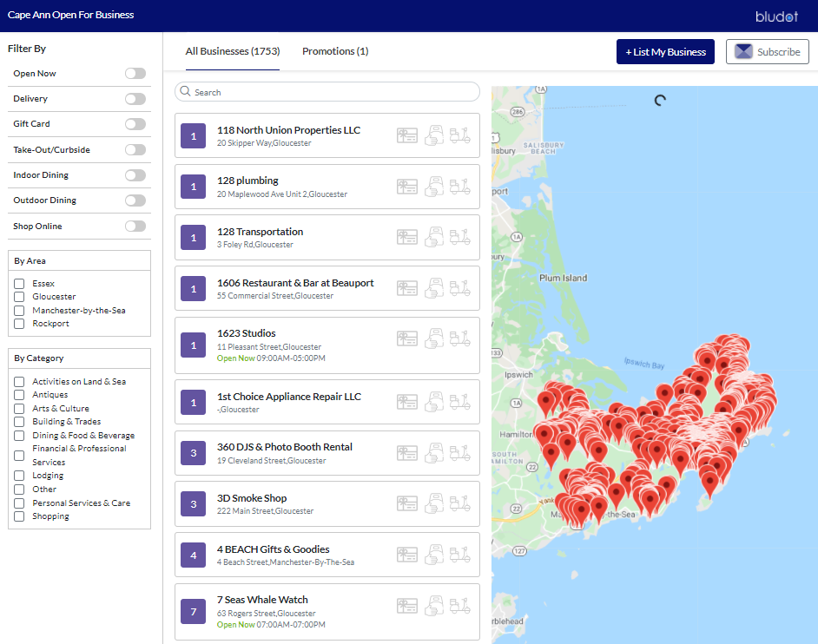The height and width of the screenshot is (644, 818).
Task: Click gift card icon for 360 DJS & Photo Booth Rental
Action: tap(407, 453)
